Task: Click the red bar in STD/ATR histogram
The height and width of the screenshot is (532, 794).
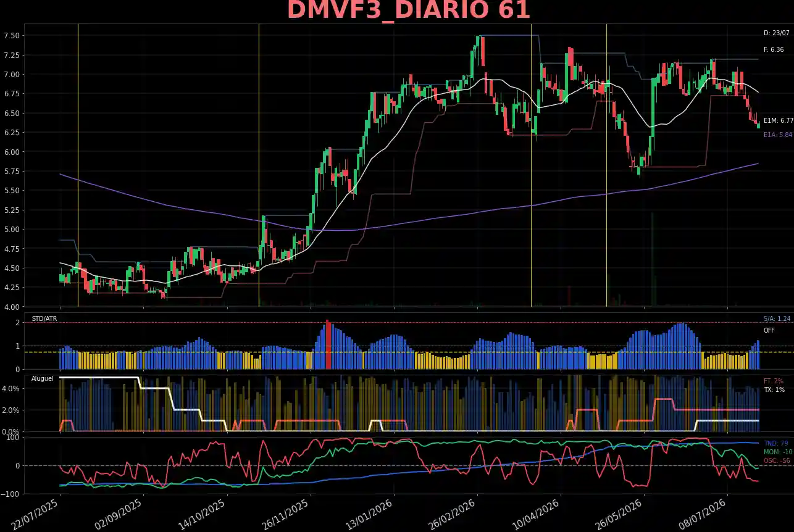Action: click(328, 345)
